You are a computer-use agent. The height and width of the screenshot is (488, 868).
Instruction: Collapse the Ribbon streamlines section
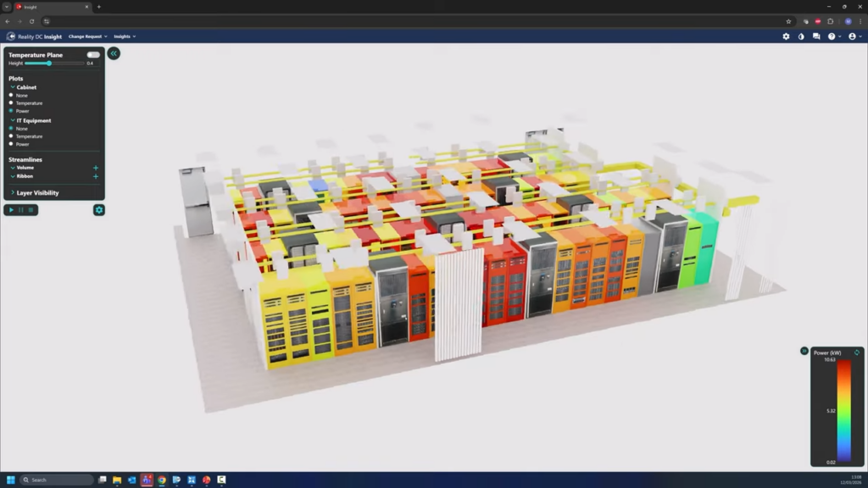point(13,176)
